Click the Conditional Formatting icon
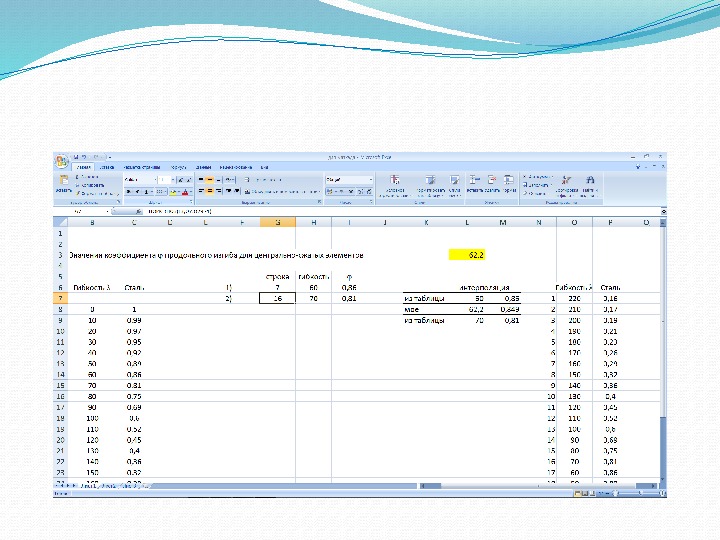The width and height of the screenshot is (720, 540). (394, 180)
